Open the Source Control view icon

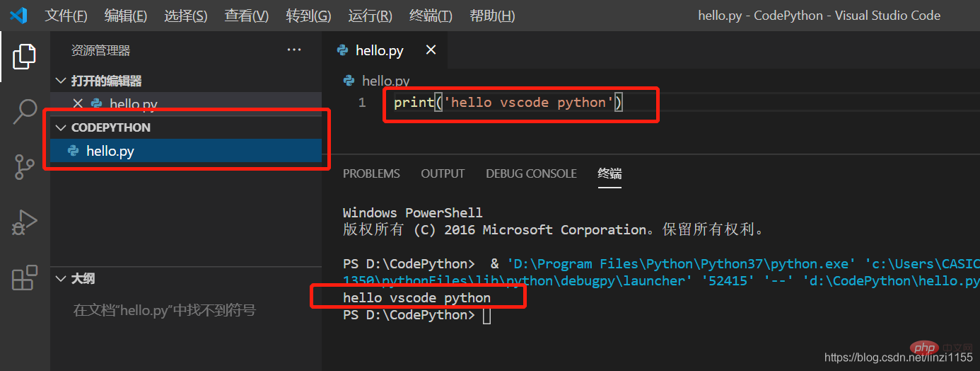(x=25, y=167)
